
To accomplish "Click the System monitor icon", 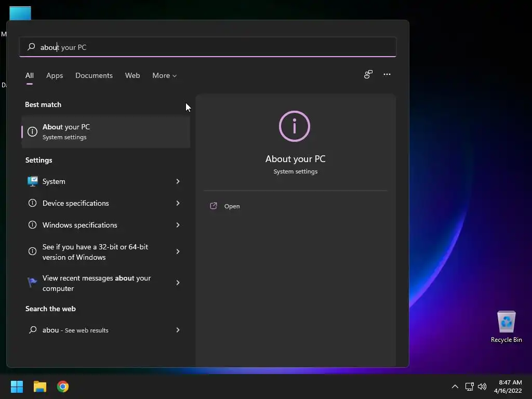I will tap(33, 181).
